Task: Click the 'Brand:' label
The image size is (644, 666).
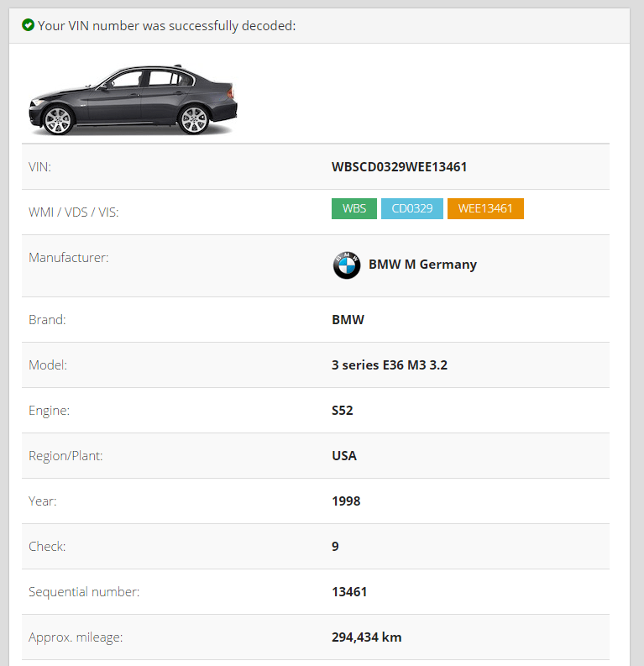Action: [47, 319]
